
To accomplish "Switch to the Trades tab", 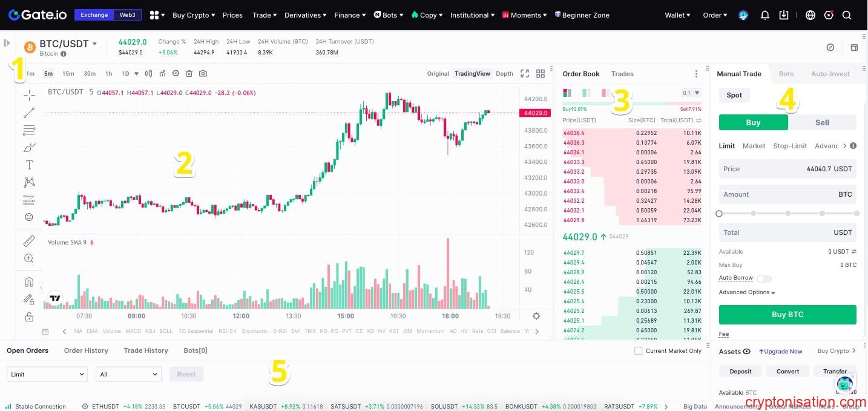I will 622,74.
